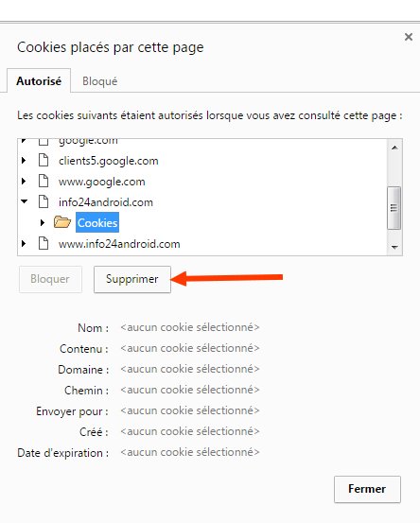Expand the Cookies folder arrow
420x523 pixels.
[43, 222]
